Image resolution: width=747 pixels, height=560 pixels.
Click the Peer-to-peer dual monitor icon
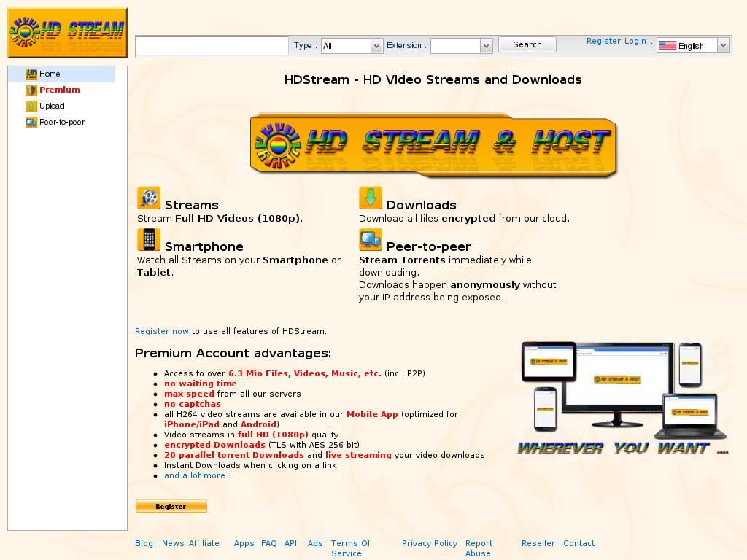(370, 238)
